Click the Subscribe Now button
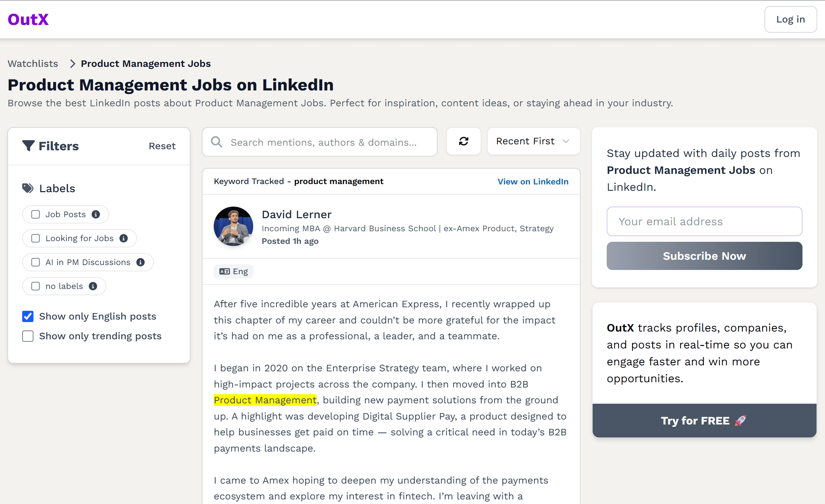 [x=704, y=256]
